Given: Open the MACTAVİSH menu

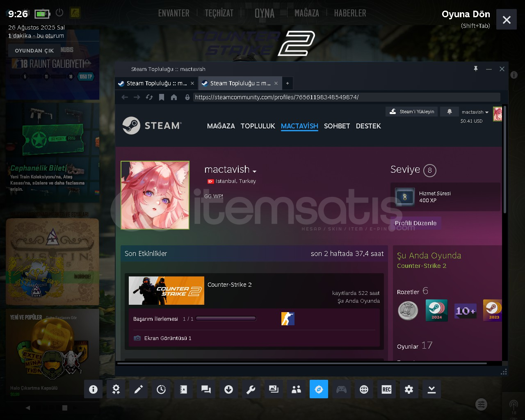Looking at the screenshot, I should [299, 126].
